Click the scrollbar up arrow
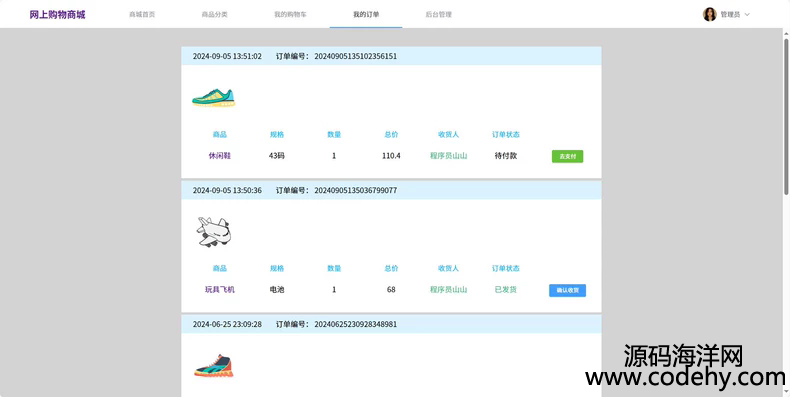 pos(786,33)
